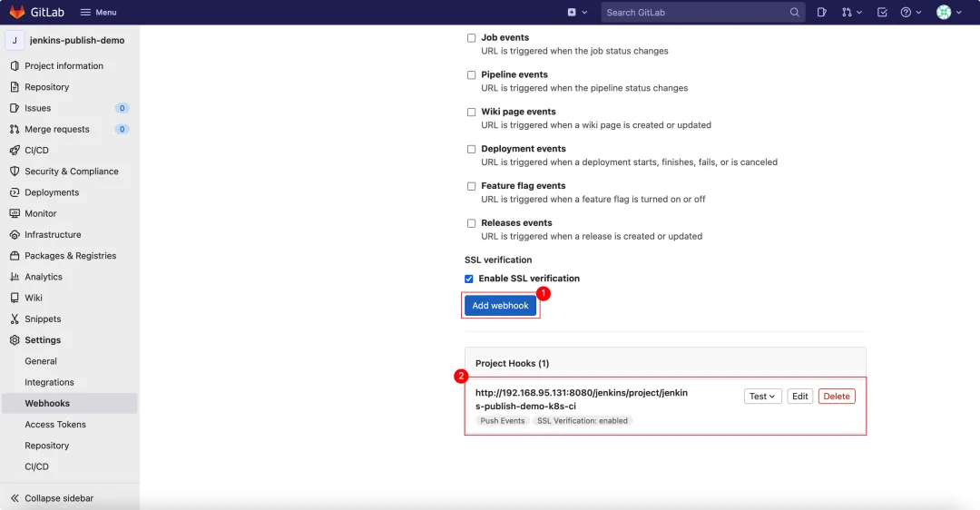This screenshot has width=980, height=510.
Task: Click the Project Hooks (1) header
Action: (x=512, y=363)
